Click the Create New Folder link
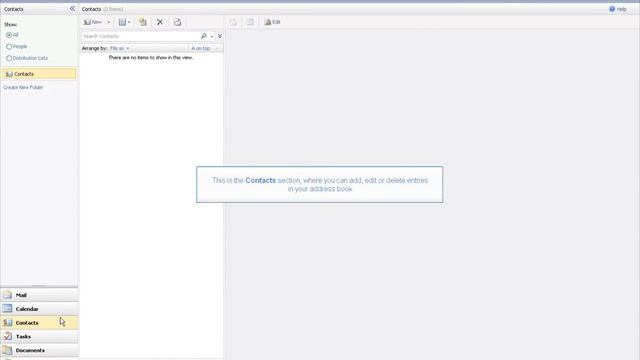This screenshot has height=360, width=640. click(23, 87)
